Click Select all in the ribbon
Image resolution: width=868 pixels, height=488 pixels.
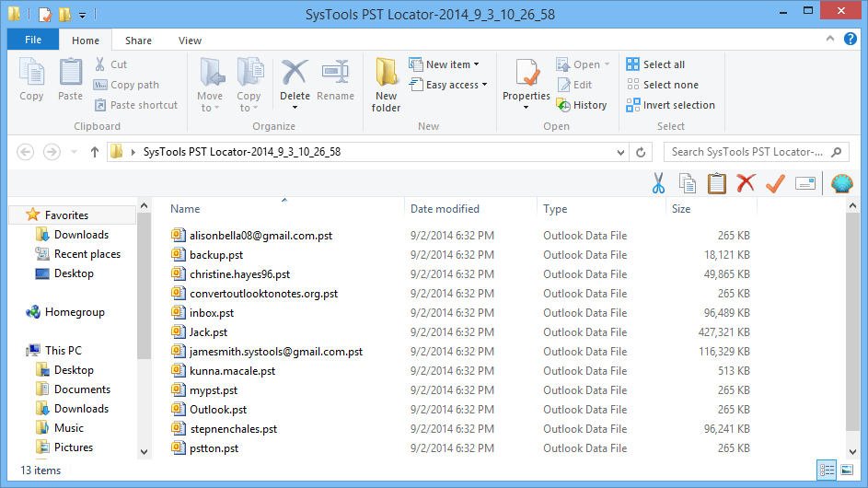click(656, 64)
